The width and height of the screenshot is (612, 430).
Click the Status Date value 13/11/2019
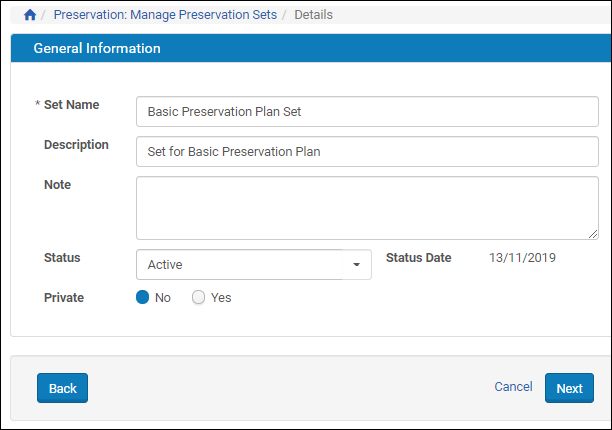[x=522, y=258]
